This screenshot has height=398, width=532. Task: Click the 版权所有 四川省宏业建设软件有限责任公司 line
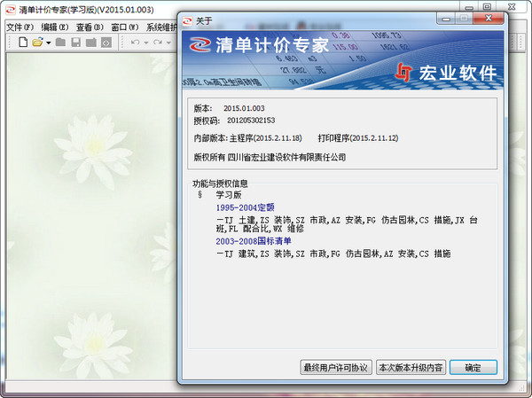coord(270,157)
